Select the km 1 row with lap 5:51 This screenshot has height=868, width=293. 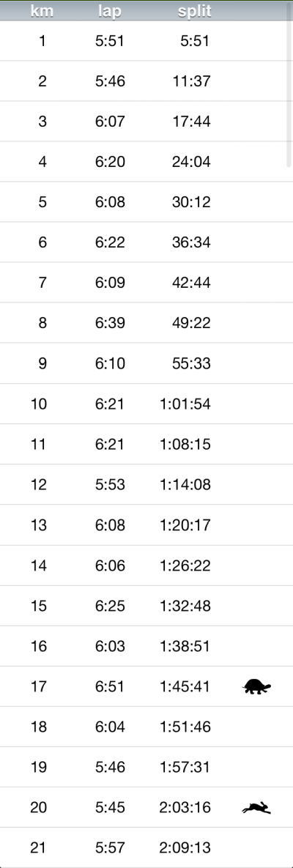point(146,40)
